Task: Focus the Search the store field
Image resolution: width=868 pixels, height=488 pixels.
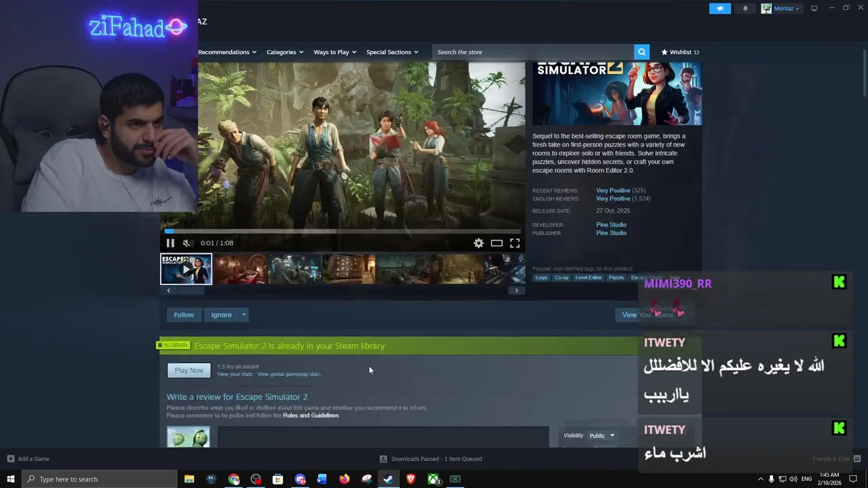Action: point(534,52)
